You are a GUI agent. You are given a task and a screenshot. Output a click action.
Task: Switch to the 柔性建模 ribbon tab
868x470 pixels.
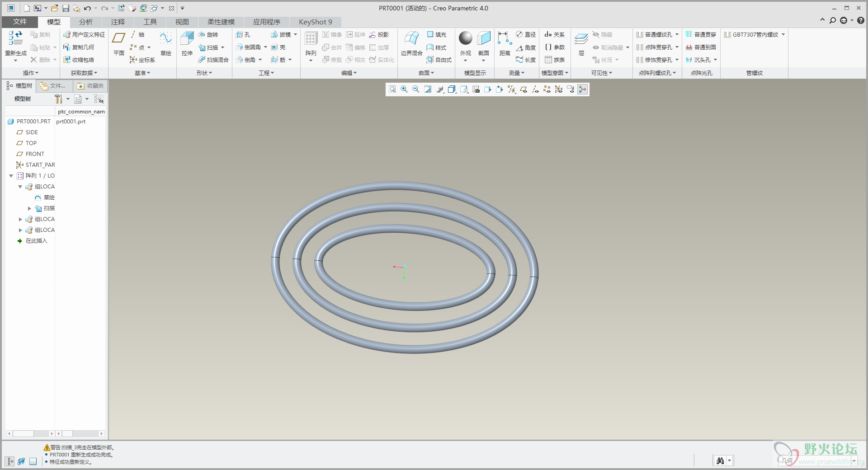tap(221, 22)
